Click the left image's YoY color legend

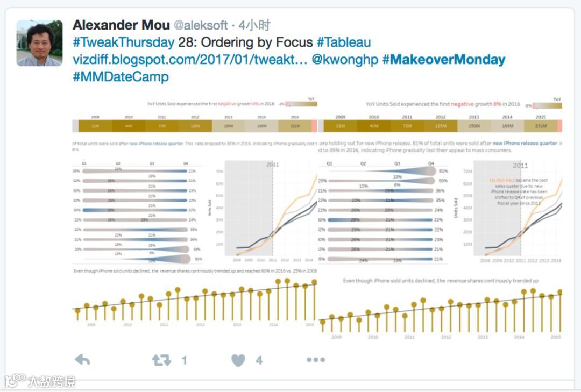301,104
